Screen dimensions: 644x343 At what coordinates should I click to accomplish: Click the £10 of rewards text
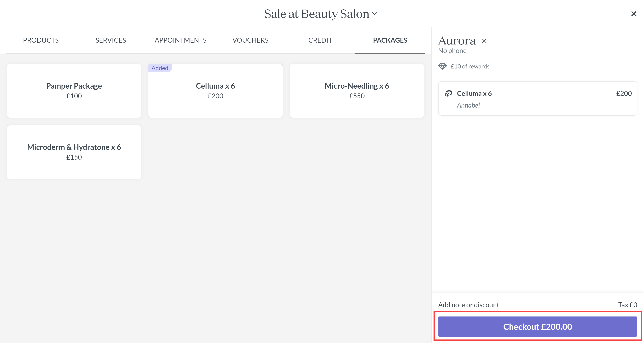coord(470,66)
